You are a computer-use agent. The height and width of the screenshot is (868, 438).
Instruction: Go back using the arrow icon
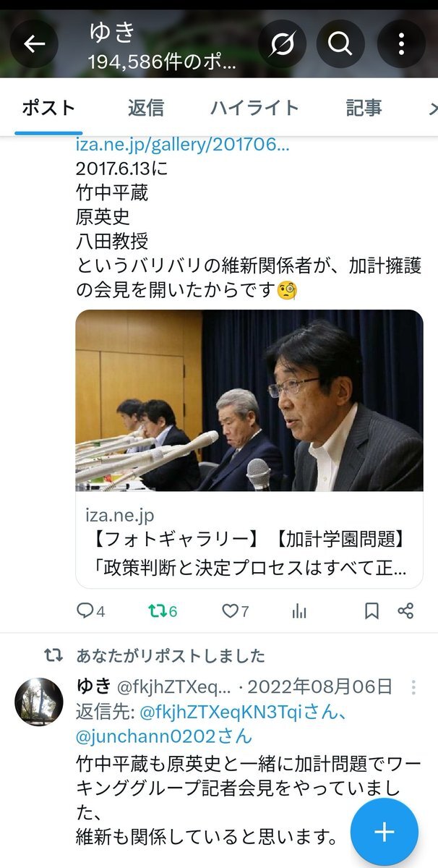point(33,44)
